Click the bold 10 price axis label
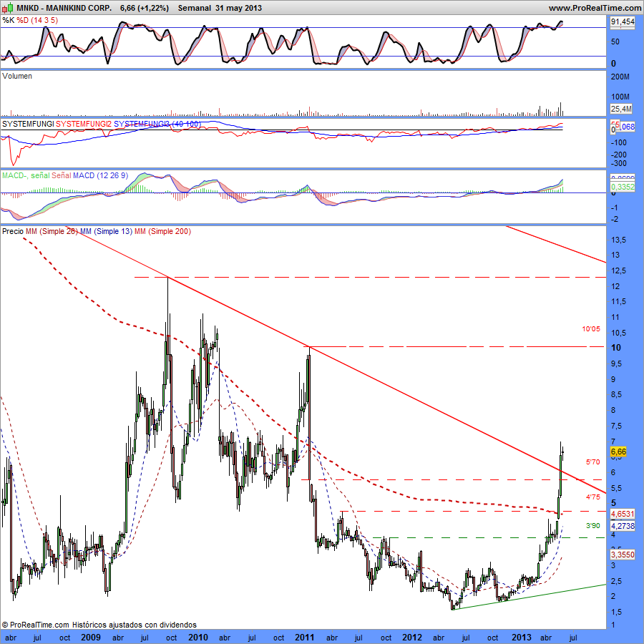The height and width of the screenshot is (644, 644). coord(616,348)
